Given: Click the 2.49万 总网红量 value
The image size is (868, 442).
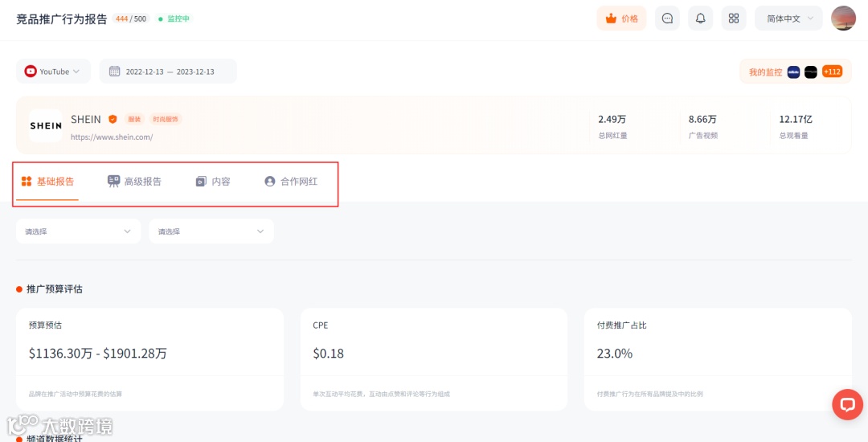Looking at the screenshot, I should (x=612, y=119).
